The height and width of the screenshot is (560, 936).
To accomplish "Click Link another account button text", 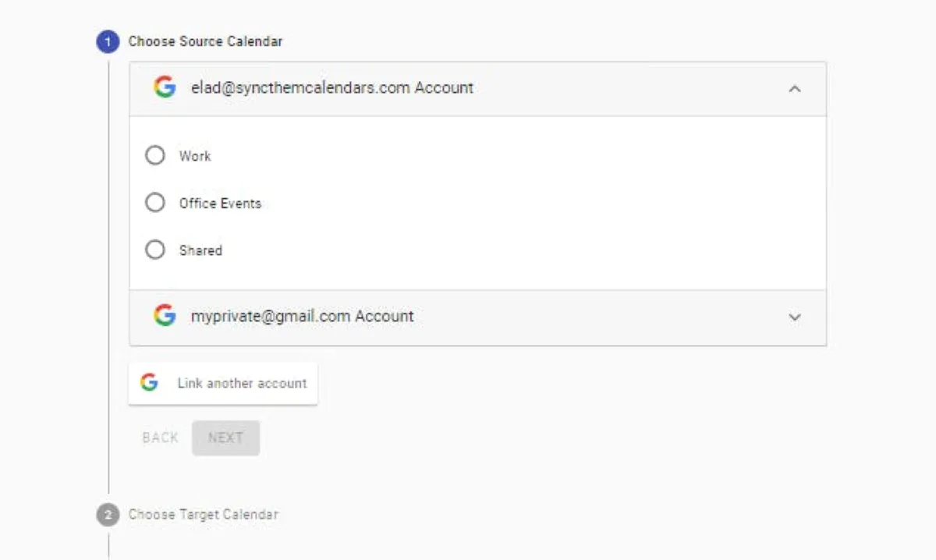I will [242, 383].
